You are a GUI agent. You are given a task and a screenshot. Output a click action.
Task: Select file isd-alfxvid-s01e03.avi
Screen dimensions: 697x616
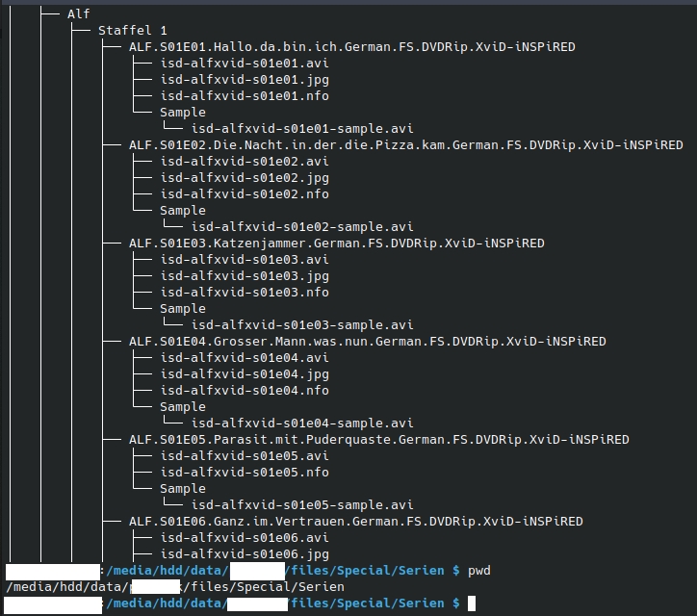click(x=245, y=260)
